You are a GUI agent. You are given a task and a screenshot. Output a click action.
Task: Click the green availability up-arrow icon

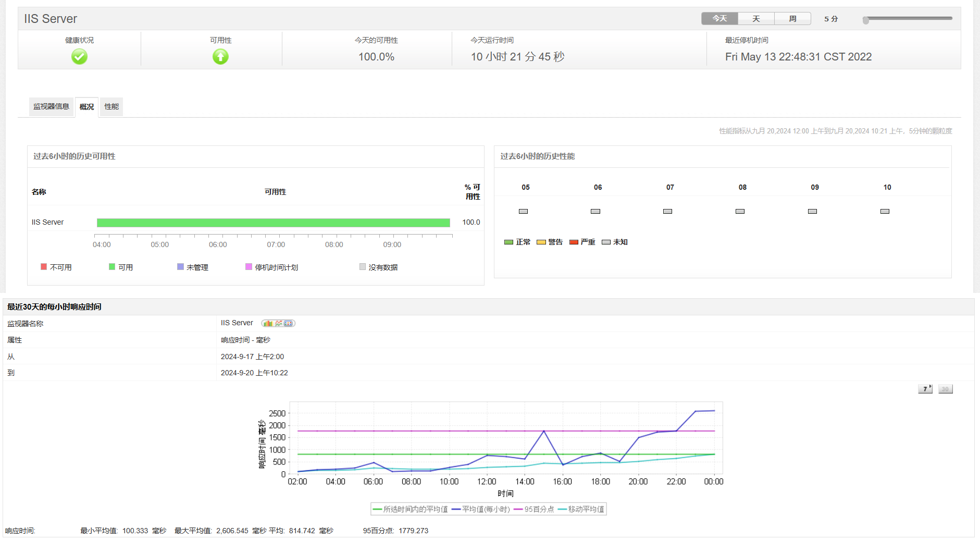pyautogui.click(x=220, y=56)
